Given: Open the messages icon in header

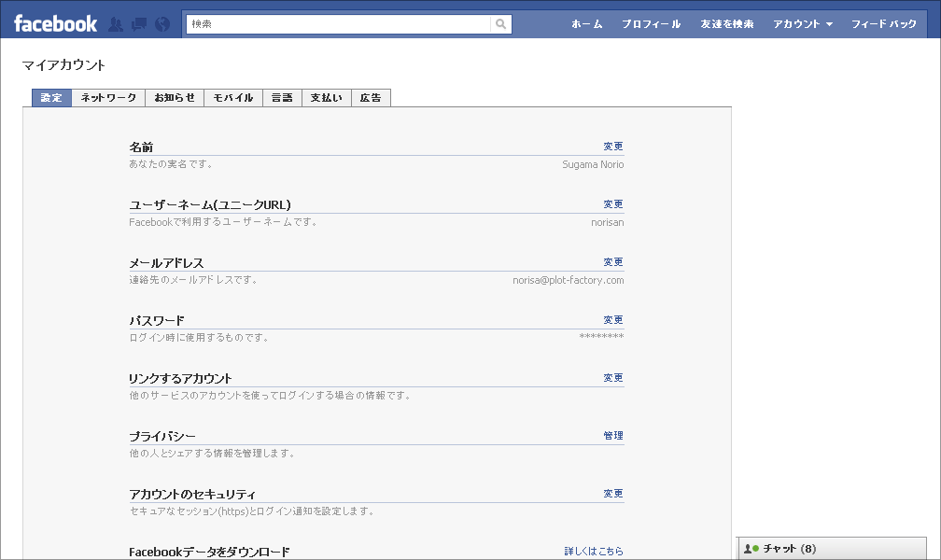Looking at the screenshot, I should coord(139,24).
